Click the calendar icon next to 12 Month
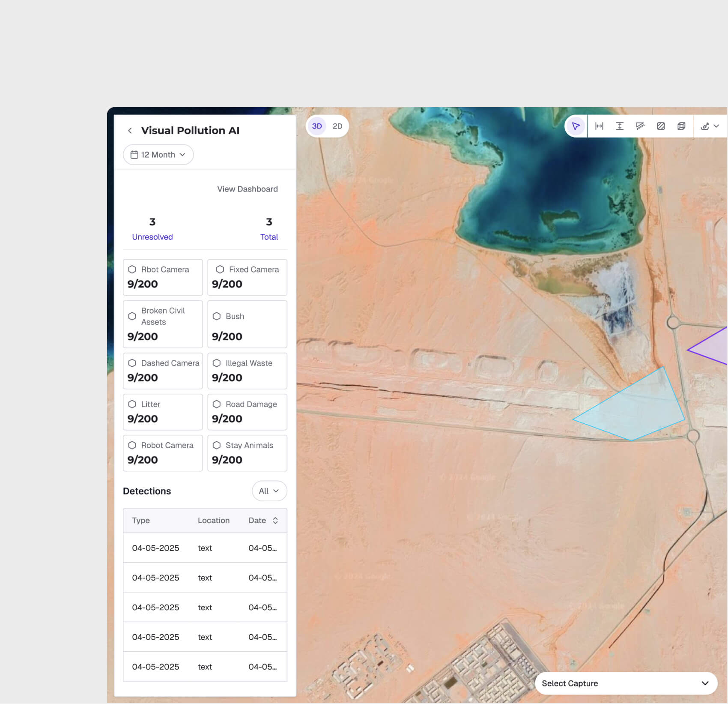The image size is (728, 704). coord(134,155)
